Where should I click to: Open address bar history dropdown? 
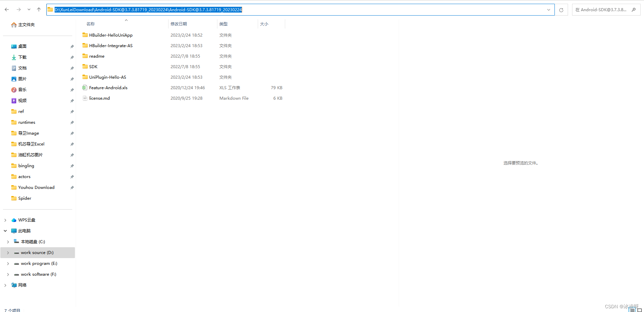pos(548,10)
